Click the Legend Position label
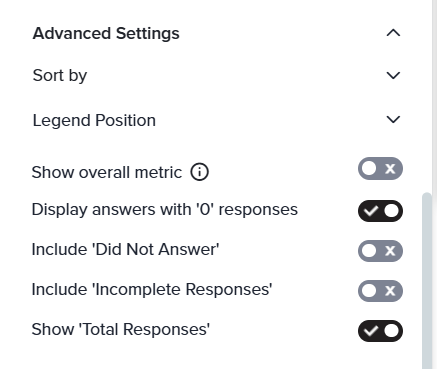 94,120
